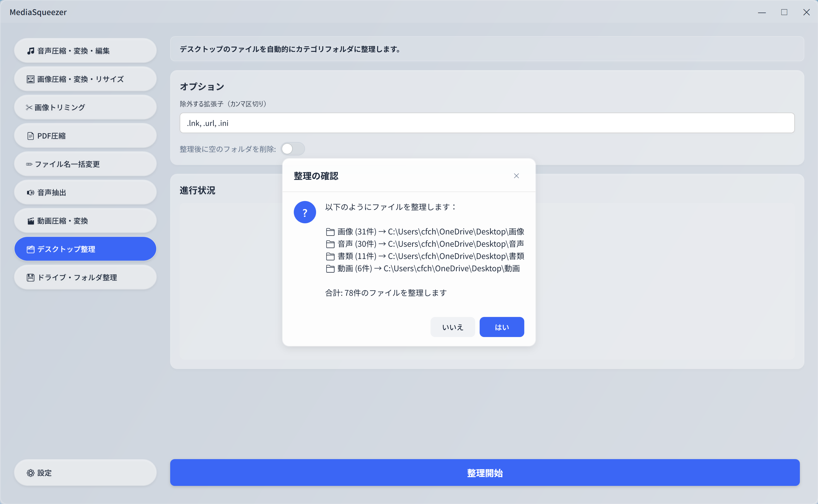Select デスクトップ整理 in the sidebar

85,249
